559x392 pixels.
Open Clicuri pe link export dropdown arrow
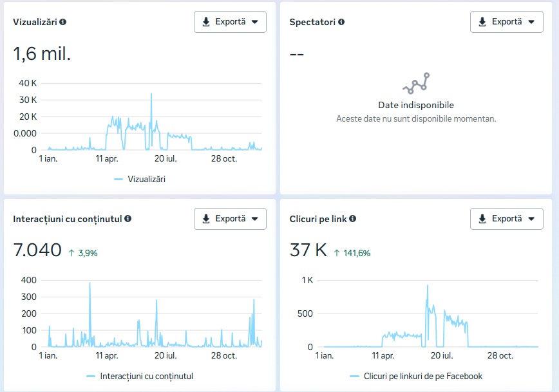pos(531,219)
